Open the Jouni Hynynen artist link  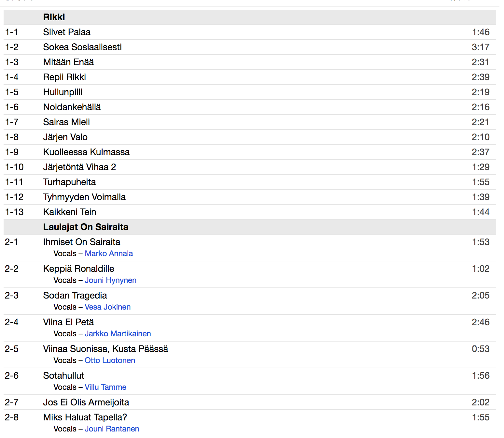pyautogui.click(x=110, y=280)
